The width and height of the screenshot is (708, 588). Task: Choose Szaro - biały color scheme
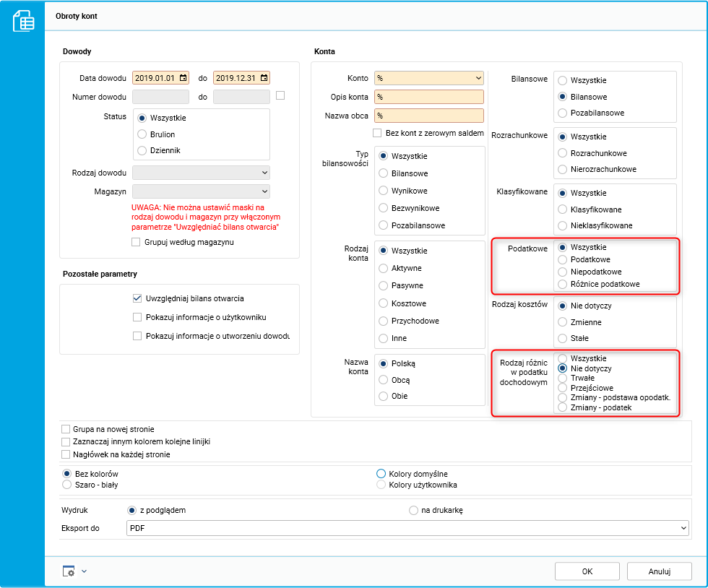coord(66,485)
